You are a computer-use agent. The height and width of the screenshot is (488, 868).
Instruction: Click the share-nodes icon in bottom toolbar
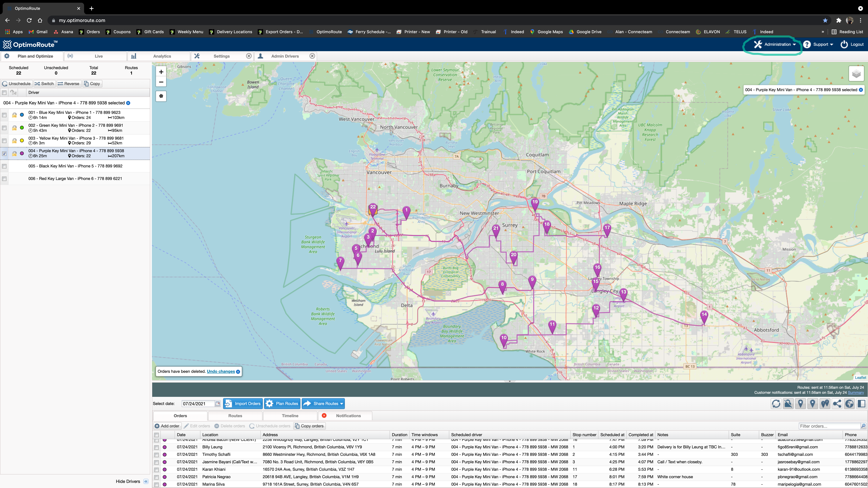pyautogui.click(x=837, y=403)
